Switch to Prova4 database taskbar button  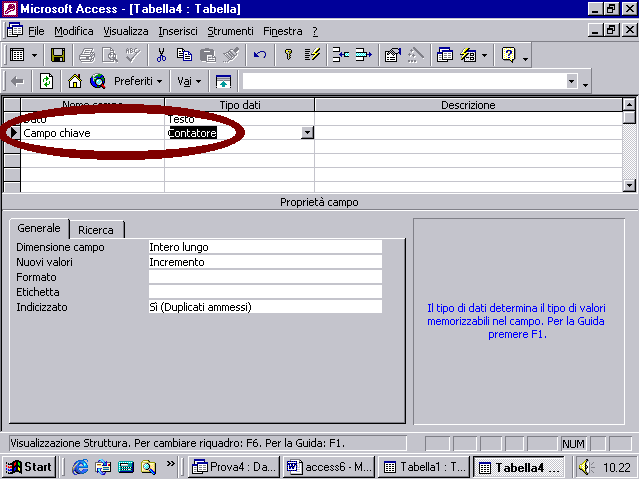tap(234, 467)
